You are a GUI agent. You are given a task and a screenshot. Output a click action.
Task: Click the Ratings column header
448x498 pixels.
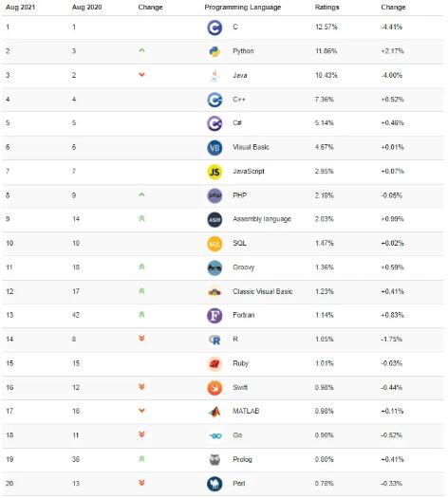coord(327,8)
